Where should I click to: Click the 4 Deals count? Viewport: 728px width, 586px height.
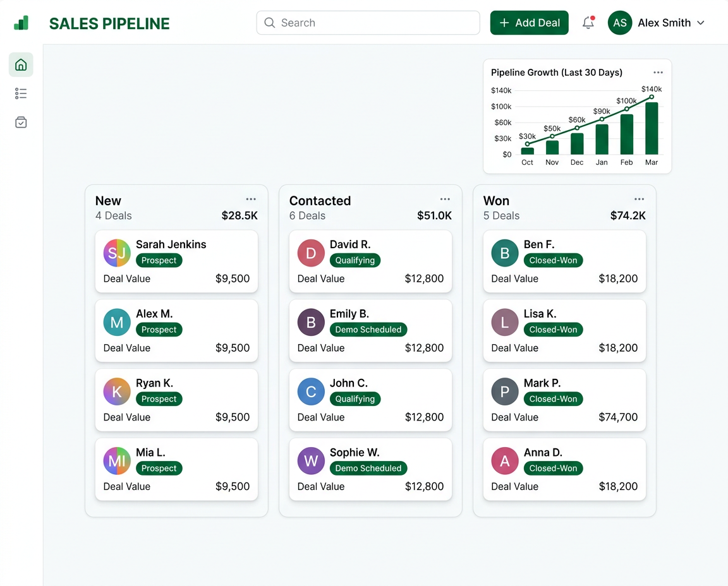(x=113, y=216)
